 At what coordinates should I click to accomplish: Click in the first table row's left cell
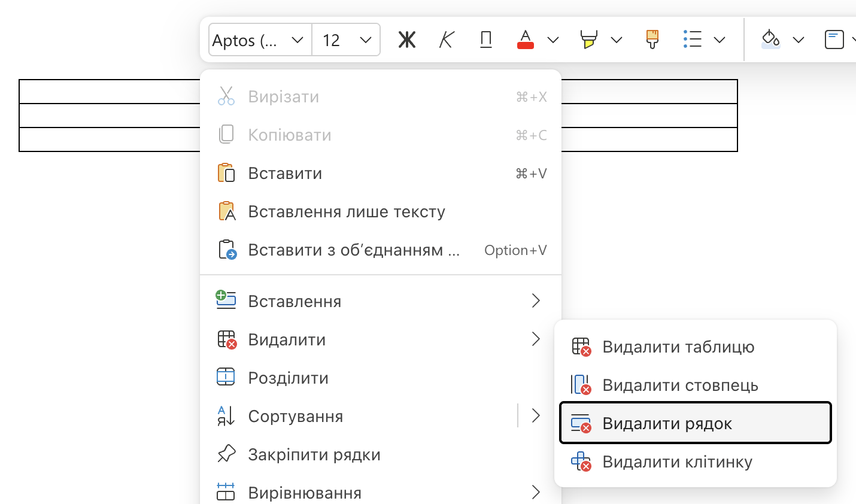pyautogui.click(x=108, y=92)
